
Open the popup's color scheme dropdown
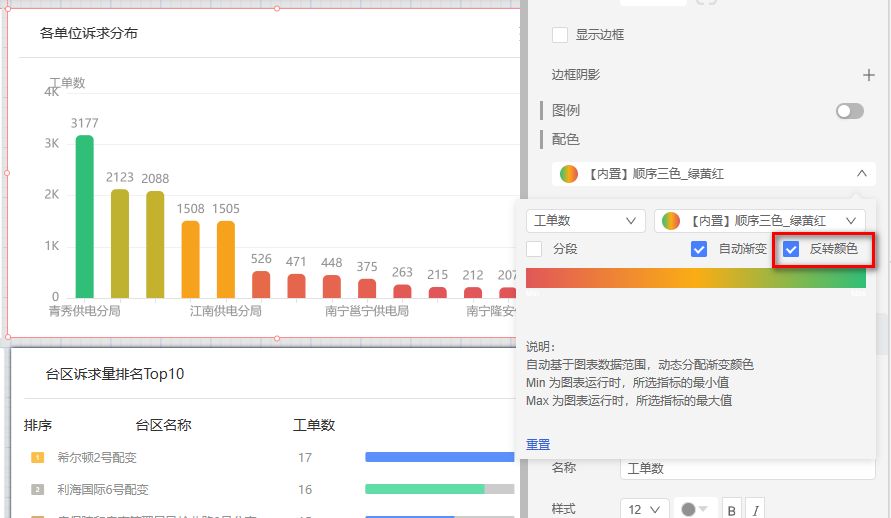[759, 220]
